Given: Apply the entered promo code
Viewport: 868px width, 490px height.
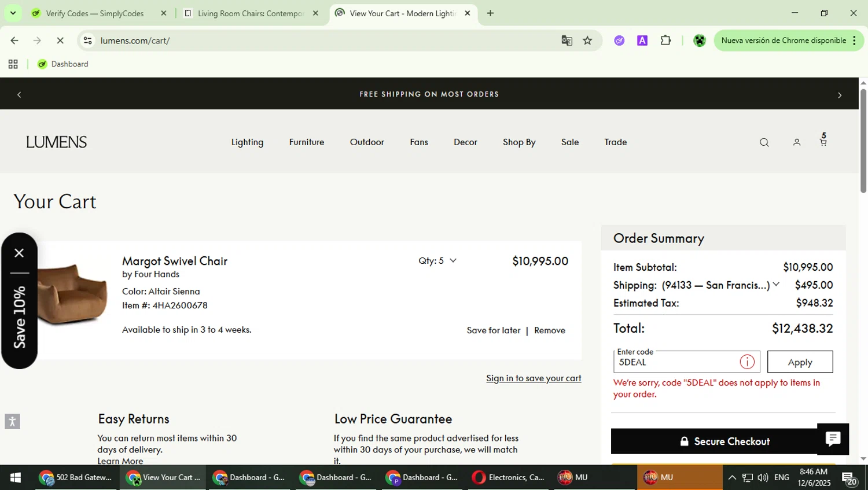Looking at the screenshot, I should click(800, 362).
